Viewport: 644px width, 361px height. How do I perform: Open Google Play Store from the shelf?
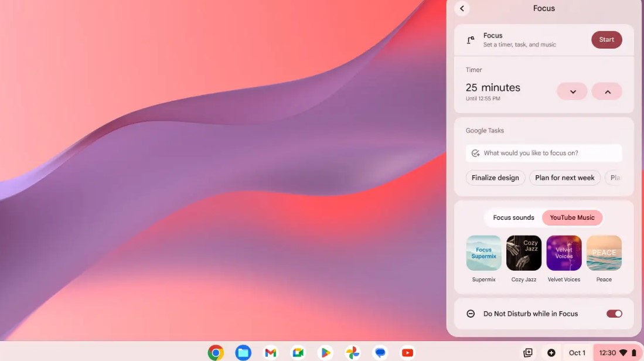[325, 353]
